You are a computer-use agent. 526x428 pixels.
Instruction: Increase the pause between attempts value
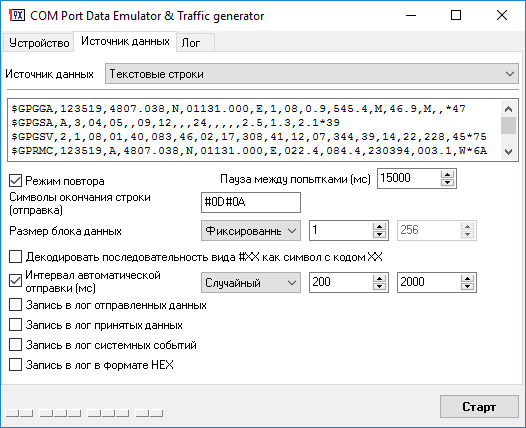447,174
